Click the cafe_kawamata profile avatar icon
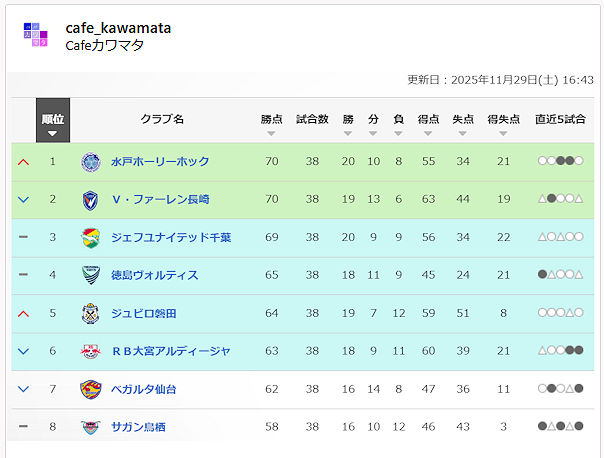 (x=36, y=36)
